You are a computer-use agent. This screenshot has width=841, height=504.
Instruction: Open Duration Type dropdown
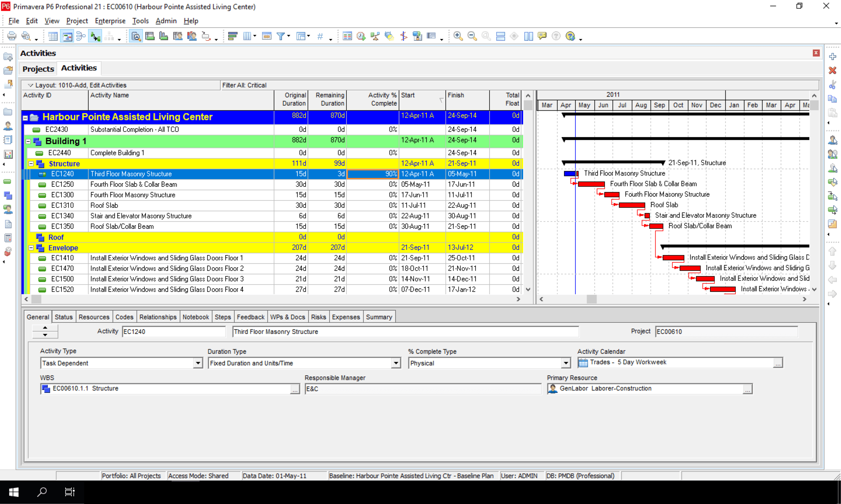coord(396,363)
